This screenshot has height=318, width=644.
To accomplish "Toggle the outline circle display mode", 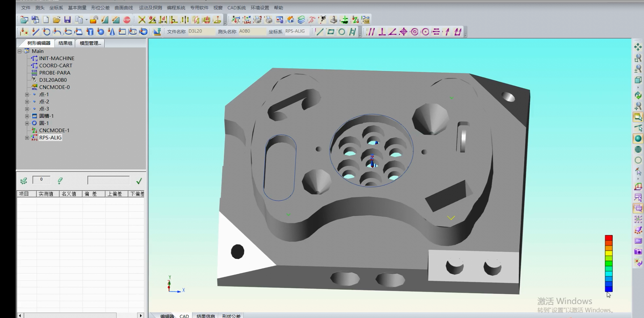I will [638, 160].
